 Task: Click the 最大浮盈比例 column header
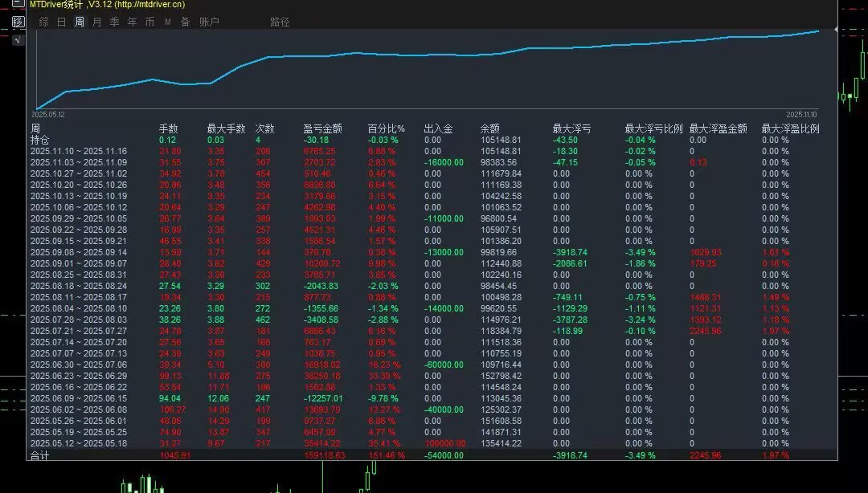tap(791, 129)
